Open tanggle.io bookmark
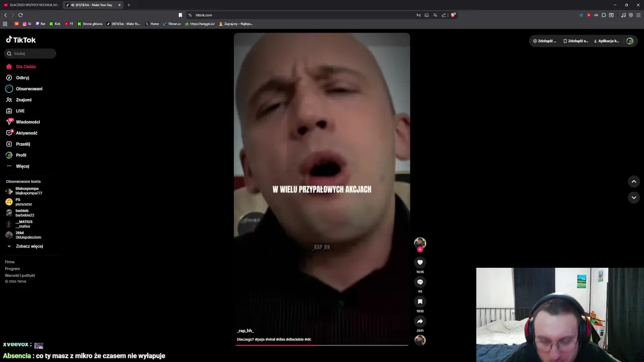This screenshot has height=362, width=644. (x=200, y=24)
